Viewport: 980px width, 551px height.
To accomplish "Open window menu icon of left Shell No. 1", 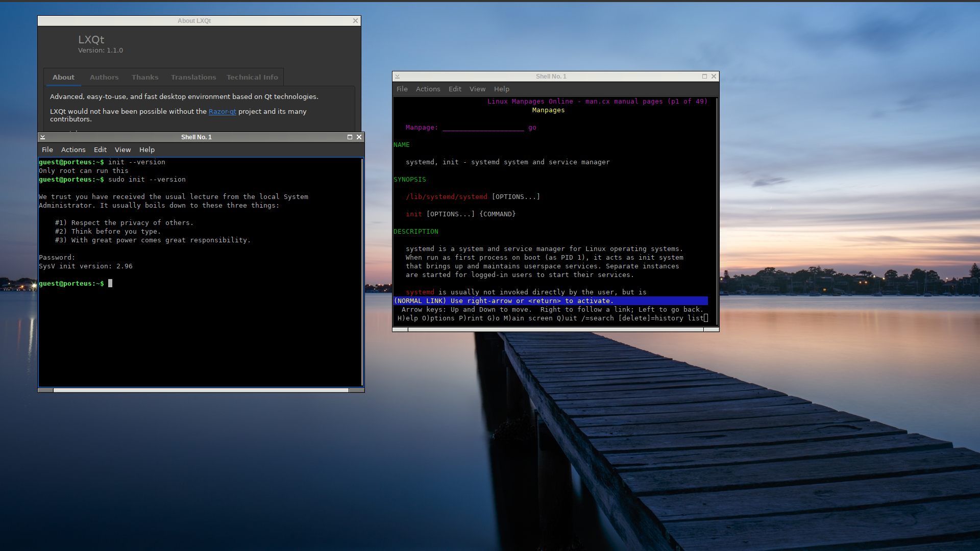I will click(x=43, y=137).
